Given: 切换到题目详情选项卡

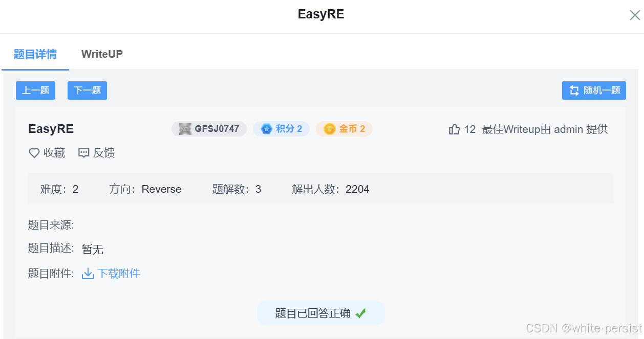Looking at the screenshot, I should click(x=35, y=54).
